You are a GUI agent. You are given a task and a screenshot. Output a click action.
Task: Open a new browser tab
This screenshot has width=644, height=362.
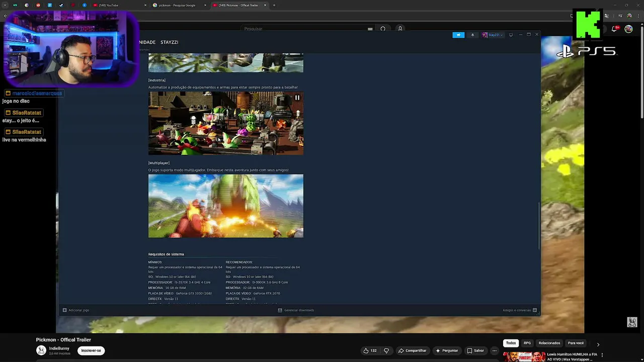click(x=274, y=5)
